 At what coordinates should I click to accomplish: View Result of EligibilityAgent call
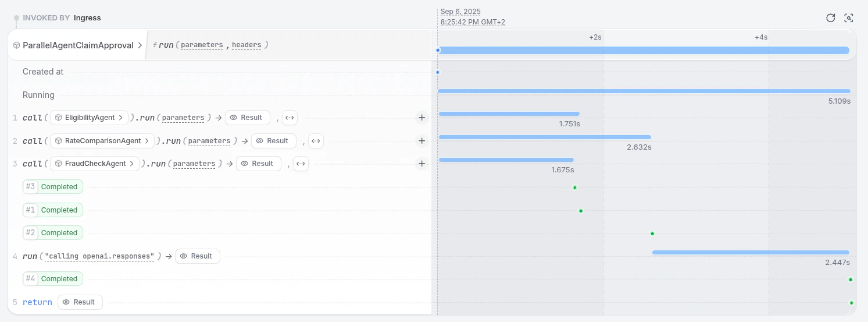tap(247, 118)
